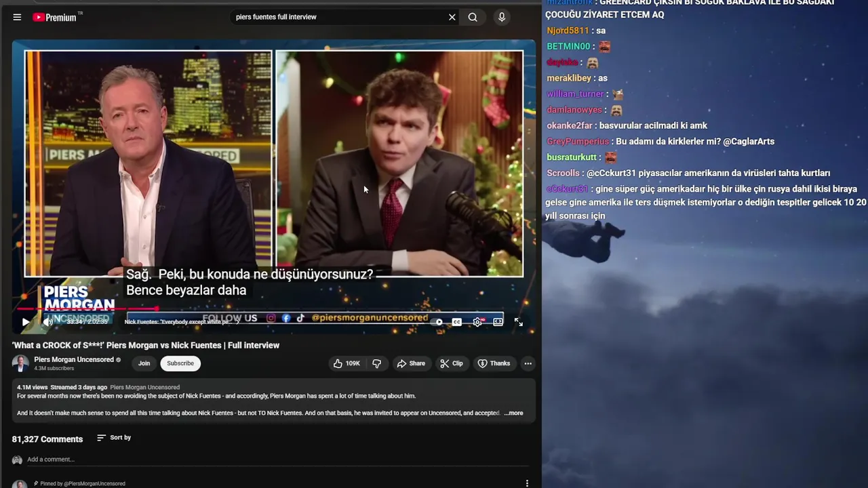Click '81,327 Comments' count
Screen dimensions: 868x488
pos(47,439)
